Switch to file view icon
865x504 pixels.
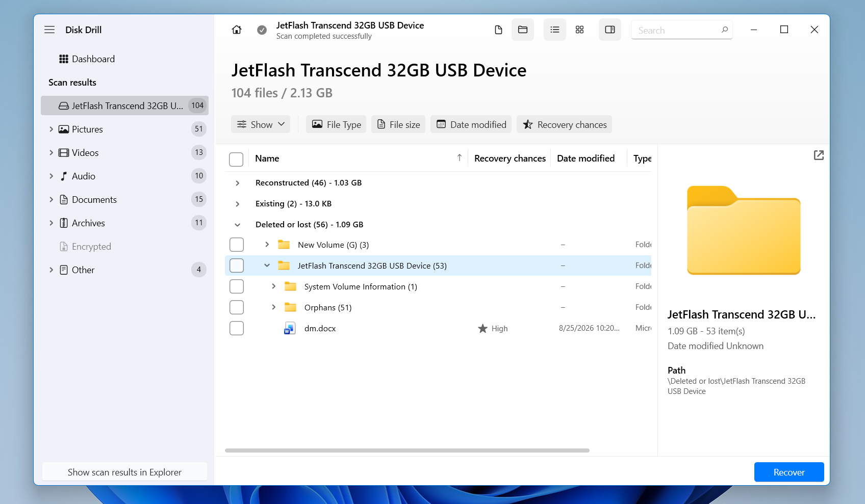pyautogui.click(x=498, y=30)
